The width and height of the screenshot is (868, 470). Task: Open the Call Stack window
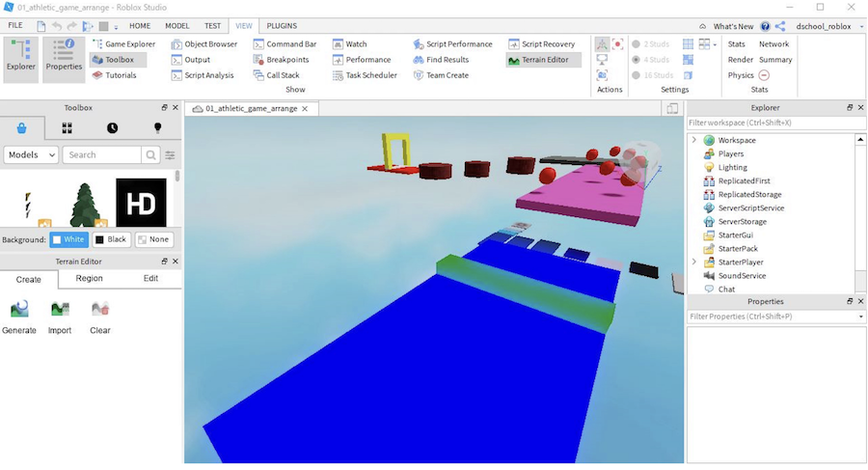click(276, 75)
